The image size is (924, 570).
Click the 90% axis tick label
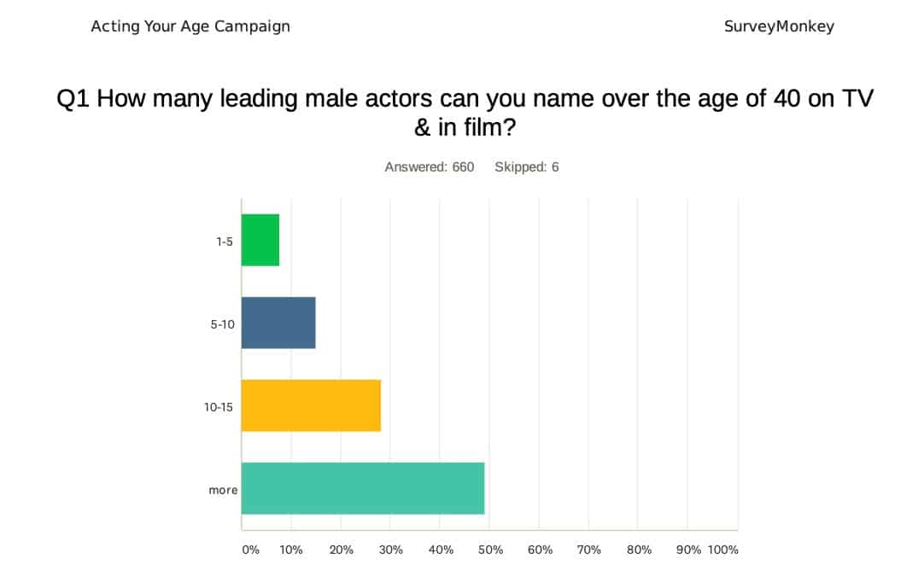pos(688,550)
